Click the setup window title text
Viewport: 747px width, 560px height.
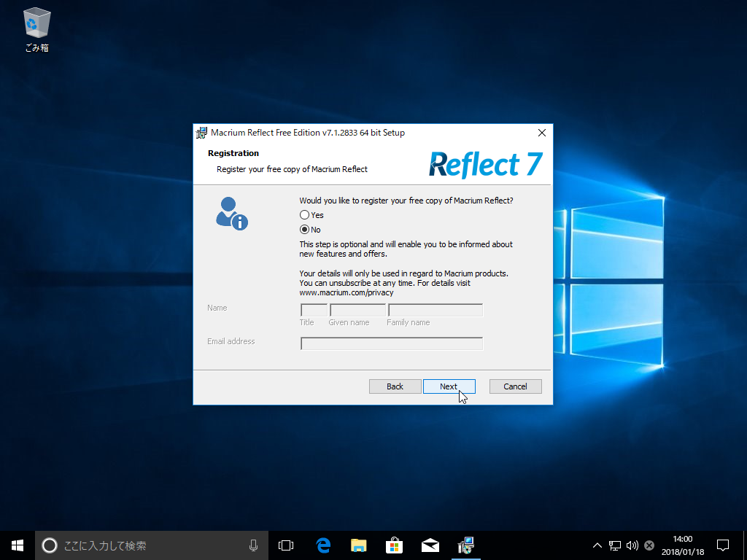click(308, 133)
